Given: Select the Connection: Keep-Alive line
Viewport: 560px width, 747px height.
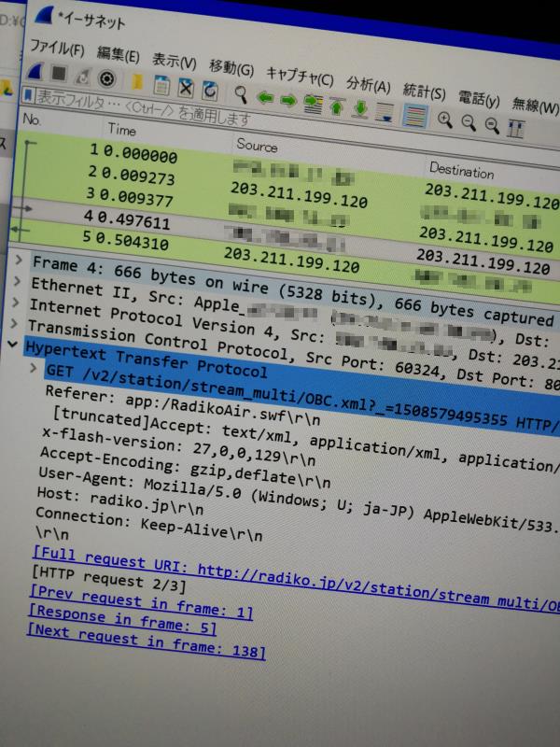Looking at the screenshot, I should coord(148,524).
